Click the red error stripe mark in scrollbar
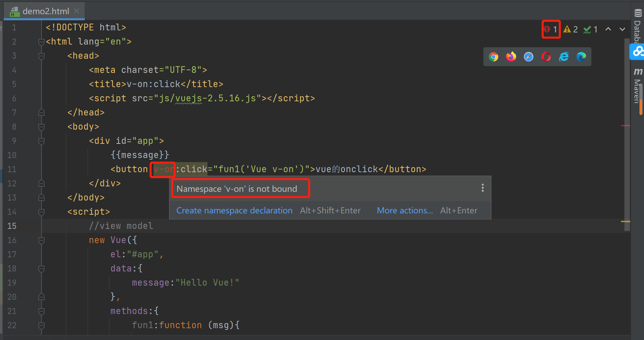Image resolution: width=644 pixels, height=340 pixels. [x=626, y=126]
